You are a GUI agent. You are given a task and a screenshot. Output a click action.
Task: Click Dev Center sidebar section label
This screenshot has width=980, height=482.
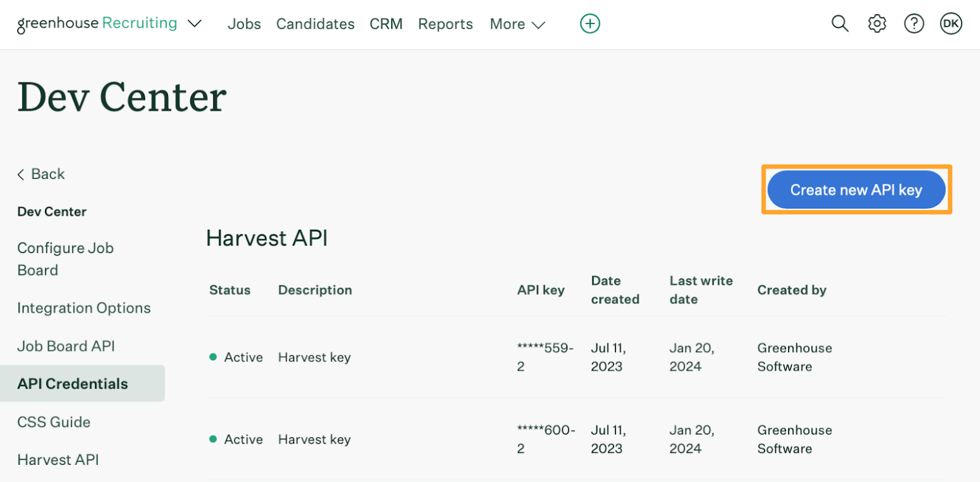pos(52,212)
